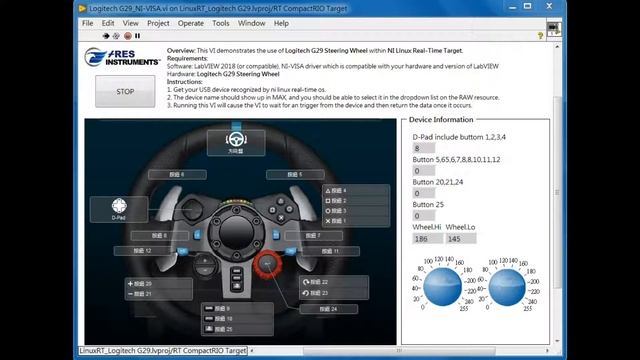Open the Tools menu
Screen dimensions: 640x360
(x=221, y=23)
